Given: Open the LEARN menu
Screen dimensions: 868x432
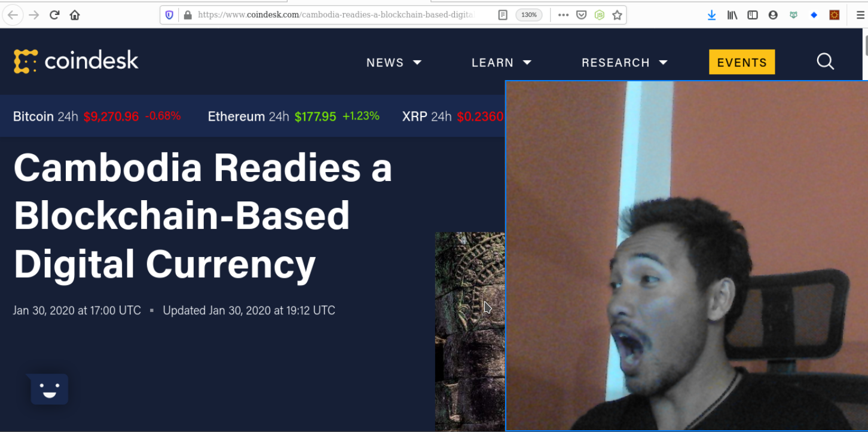Looking at the screenshot, I should 493,63.
